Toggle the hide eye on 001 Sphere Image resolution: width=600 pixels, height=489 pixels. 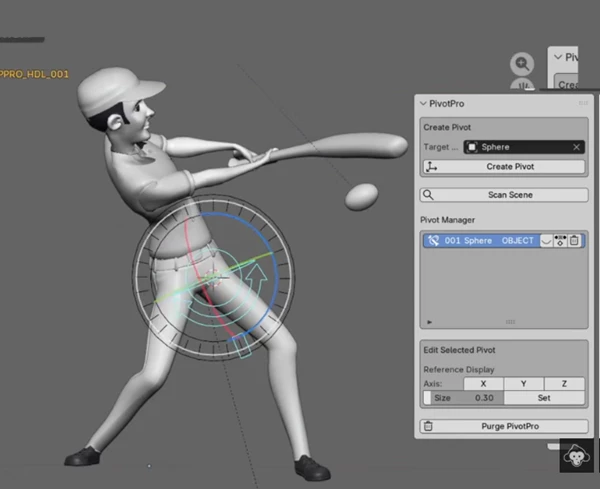pos(546,241)
